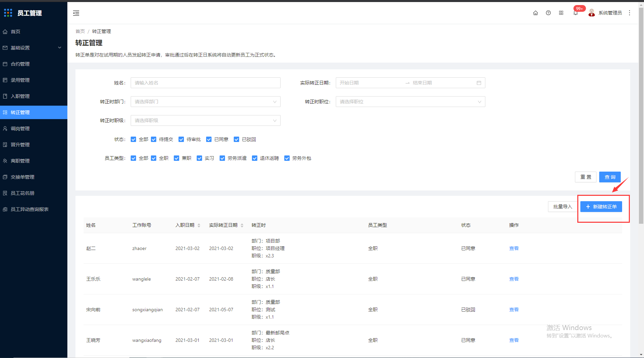This screenshot has height=358, width=644.
Task: Click the 员工管理 app grid logo icon
Action: pos(8,13)
